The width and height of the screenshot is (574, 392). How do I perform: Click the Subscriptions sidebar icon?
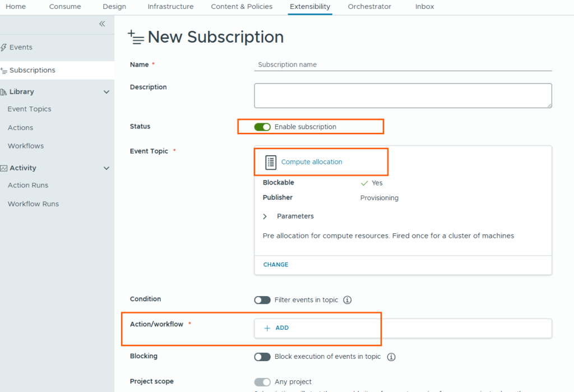4,71
